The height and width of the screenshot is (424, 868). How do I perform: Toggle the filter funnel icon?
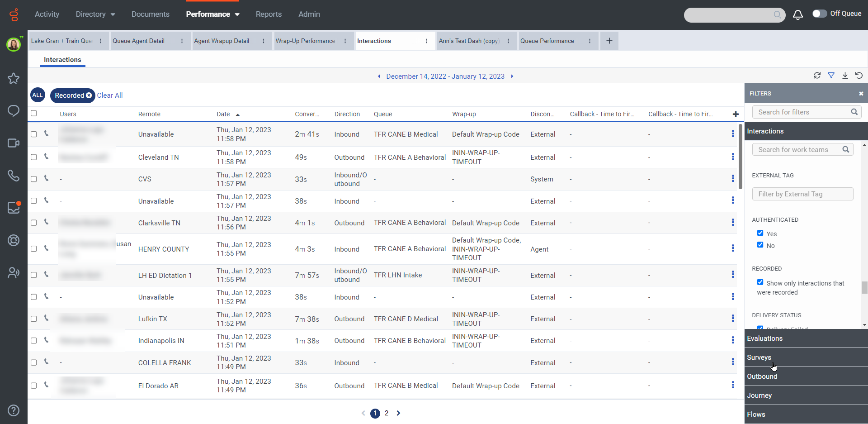click(831, 76)
